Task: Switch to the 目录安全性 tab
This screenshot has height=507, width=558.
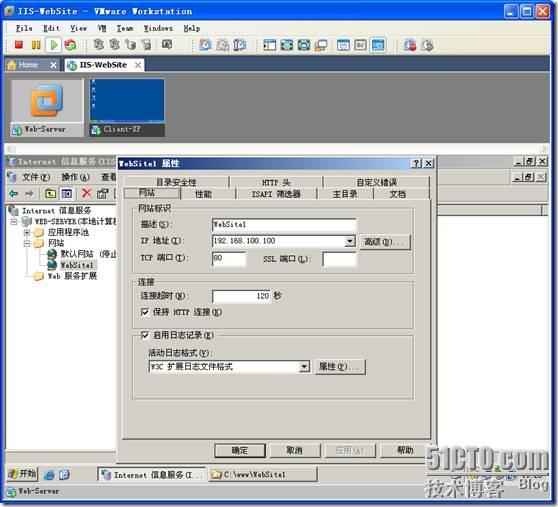Action: coord(176,183)
